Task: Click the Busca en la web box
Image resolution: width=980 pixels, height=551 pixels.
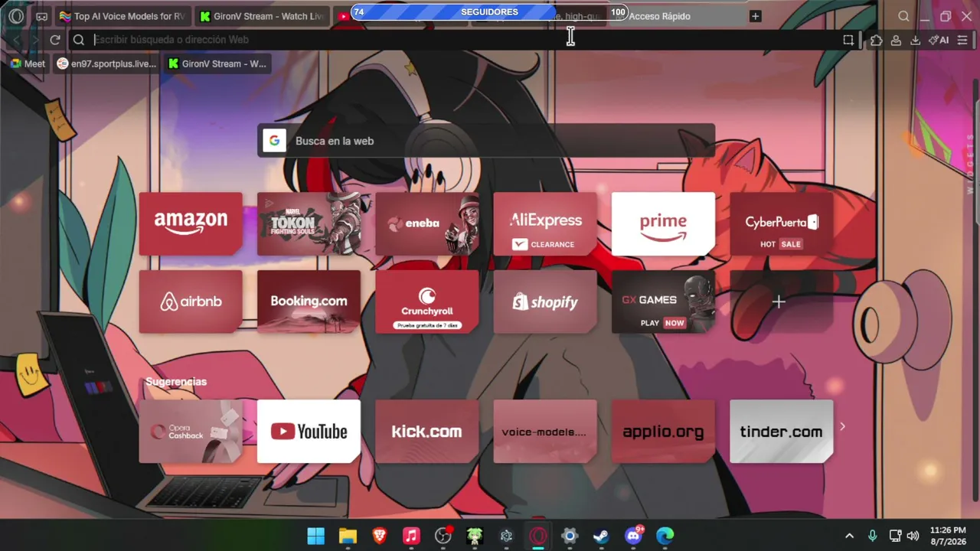Action: pos(486,141)
